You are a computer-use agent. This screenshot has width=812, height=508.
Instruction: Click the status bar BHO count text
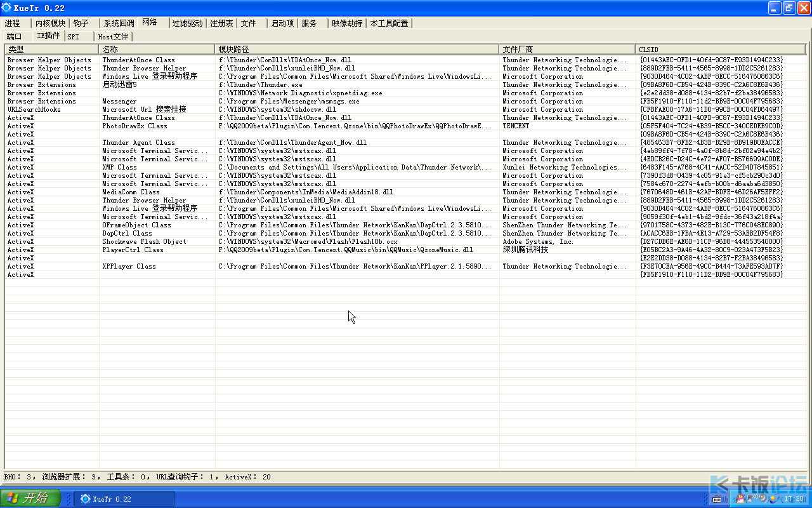pyautogui.click(x=20, y=477)
